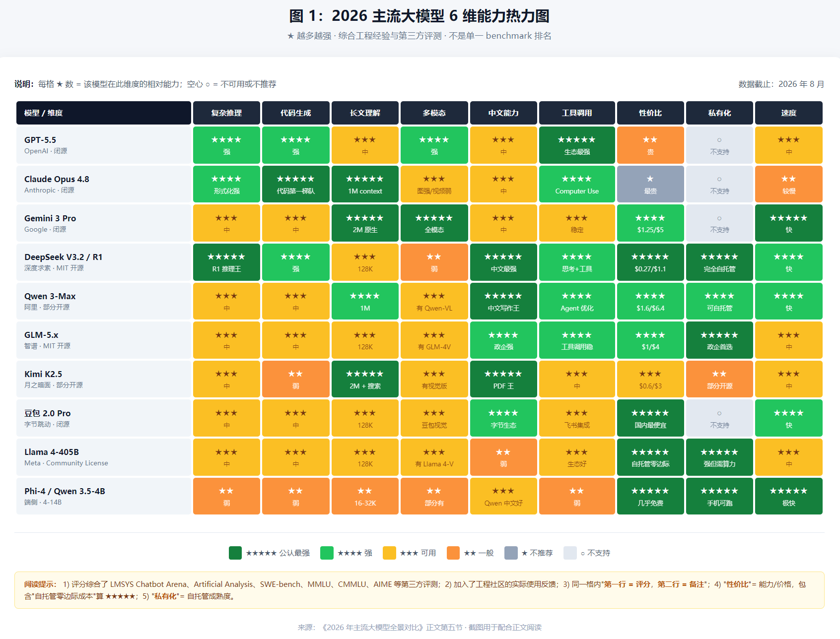The image size is (840, 639).
Task: Select the 代码生成 column header
Action: tap(296, 113)
